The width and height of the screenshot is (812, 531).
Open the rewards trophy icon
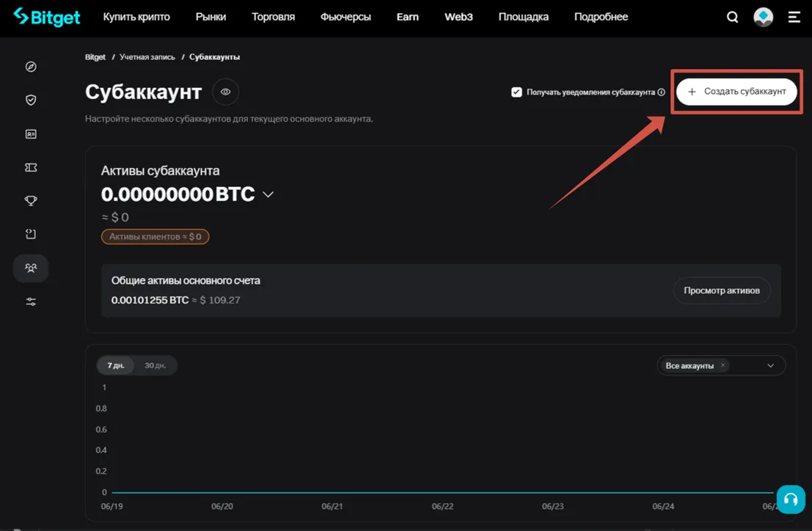[30, 200]
